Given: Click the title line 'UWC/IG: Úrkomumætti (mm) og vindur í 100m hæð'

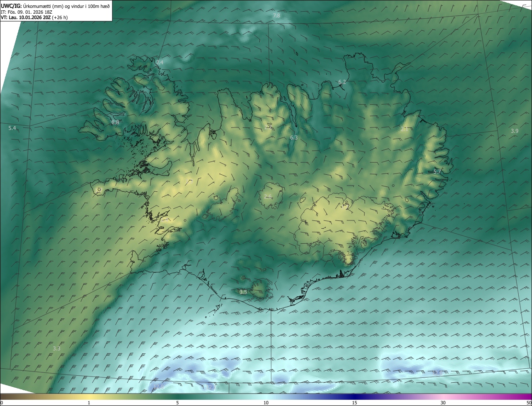Looking at the screenshot, I should [55, 6].
